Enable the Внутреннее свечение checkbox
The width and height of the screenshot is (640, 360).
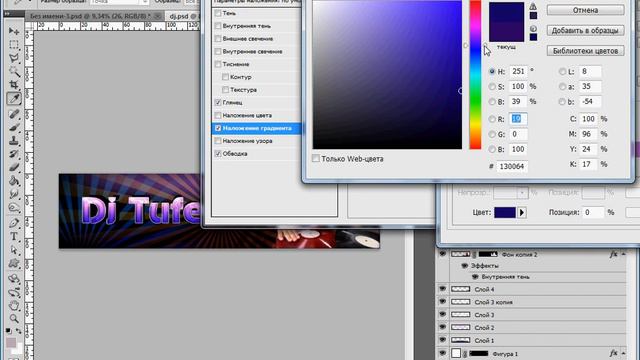tap(218, 51)
